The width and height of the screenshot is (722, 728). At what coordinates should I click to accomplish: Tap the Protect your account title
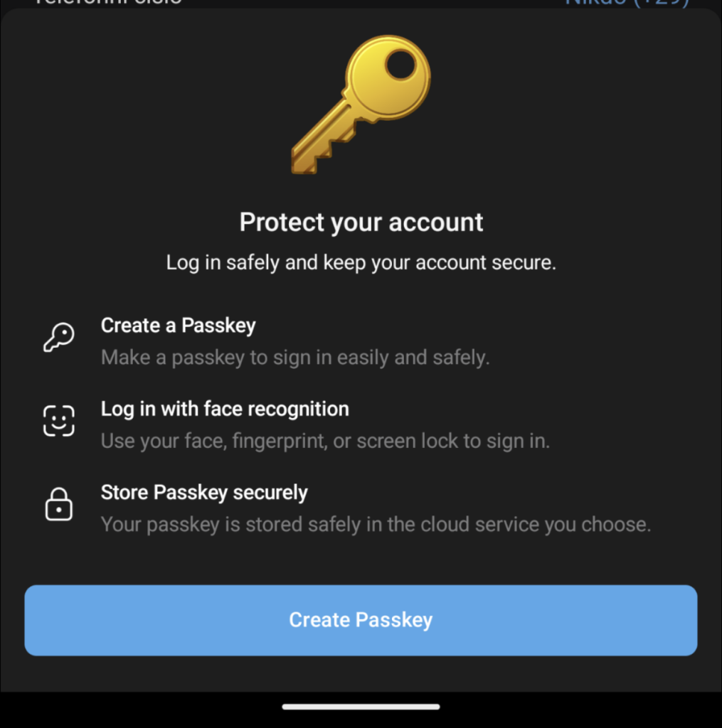pyautogui.click(x=361, y=223)
